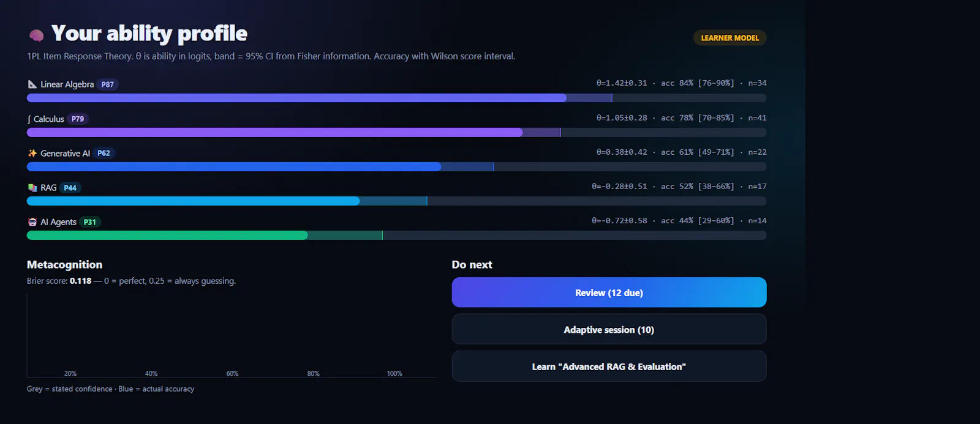Click the Calculus purple ability bar

[x=396, y=132]
